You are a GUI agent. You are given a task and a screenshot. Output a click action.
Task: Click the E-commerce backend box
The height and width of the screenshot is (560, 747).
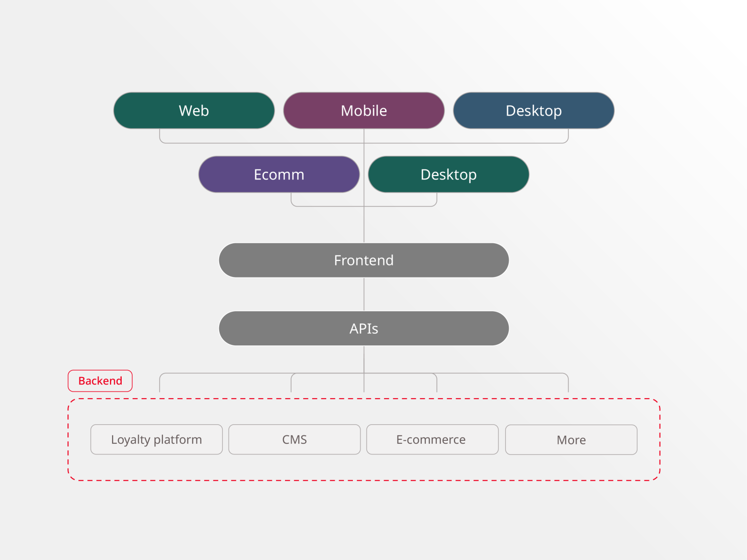(x=431, y=439)
